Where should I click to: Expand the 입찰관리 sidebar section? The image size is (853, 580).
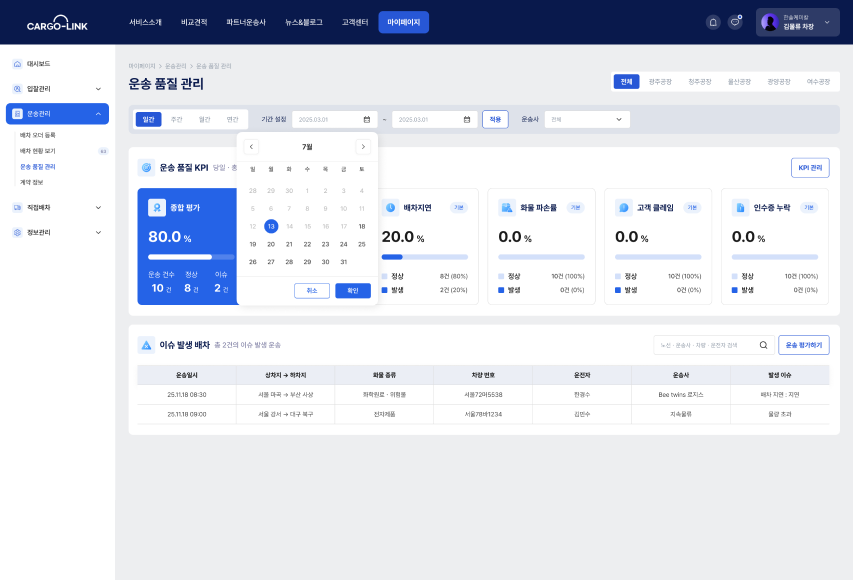(x=98, y=89)
